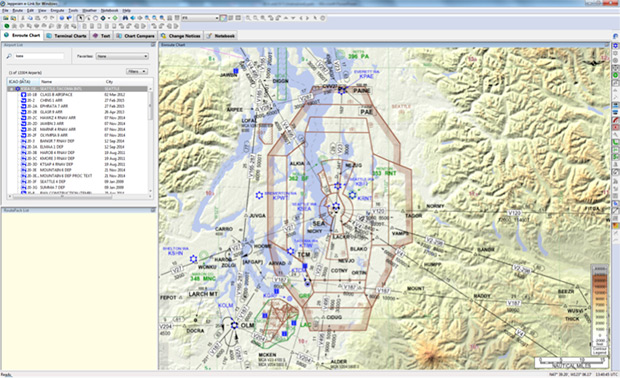Click the green circle icon in right sidebar
The height and width of the screenshot is (378, 620).
pyautogui.click(x=616, y=75)
